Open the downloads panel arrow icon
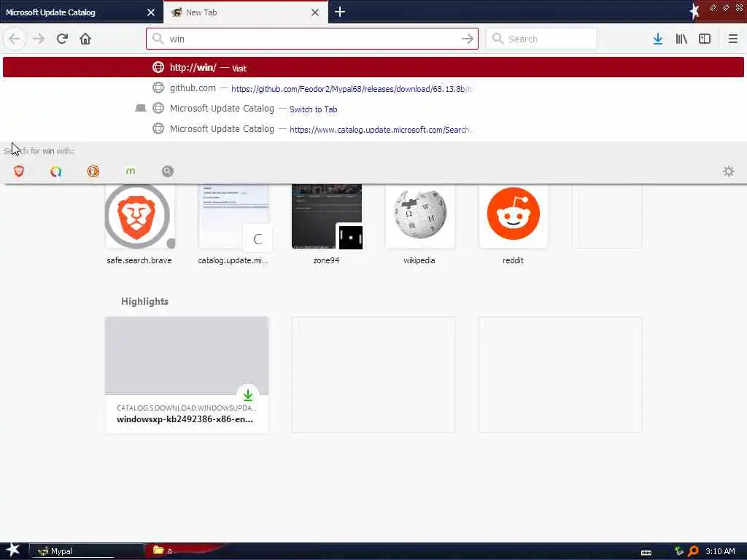The height and width of the screenshot is (560, 747). tap(658, 39)
